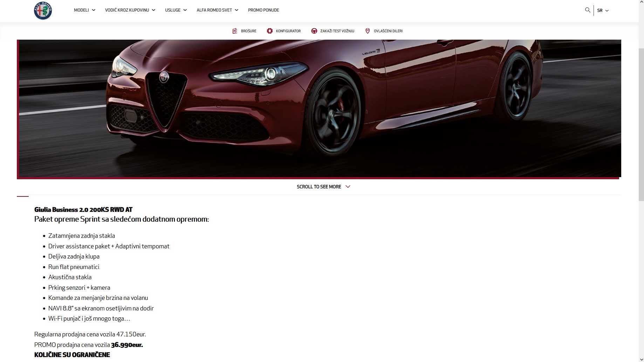Open Promo Ponude page

(263, 10)
